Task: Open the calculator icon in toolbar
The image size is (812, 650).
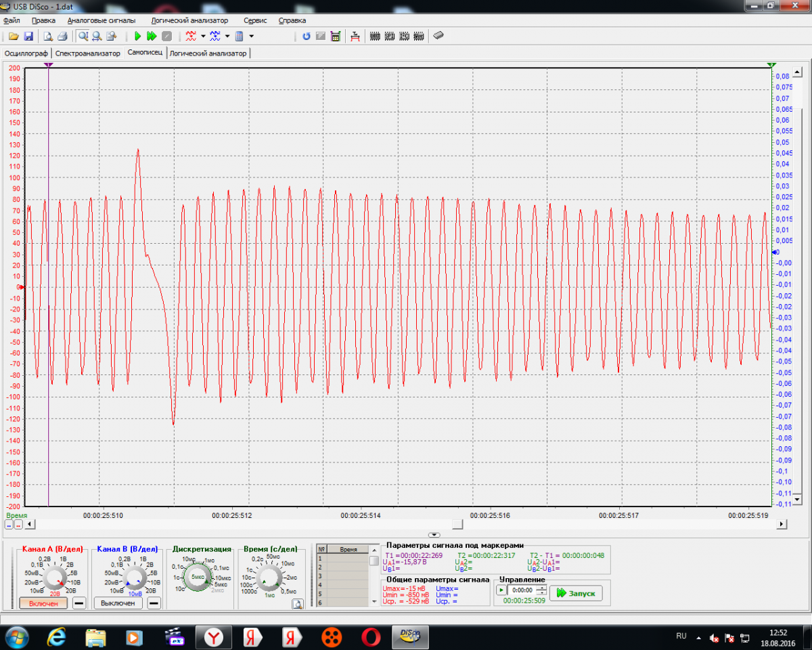Action: click(x=335, y=36)
